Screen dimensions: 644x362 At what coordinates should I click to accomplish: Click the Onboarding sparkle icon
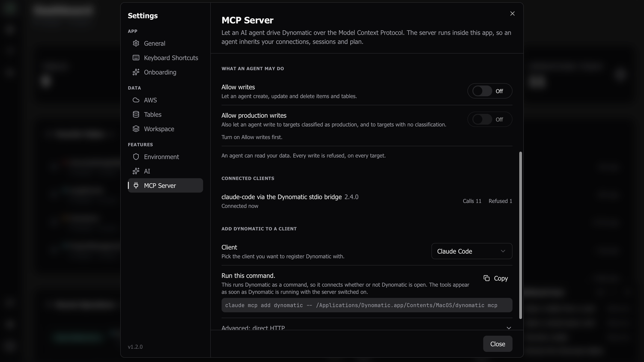point(136,72)
